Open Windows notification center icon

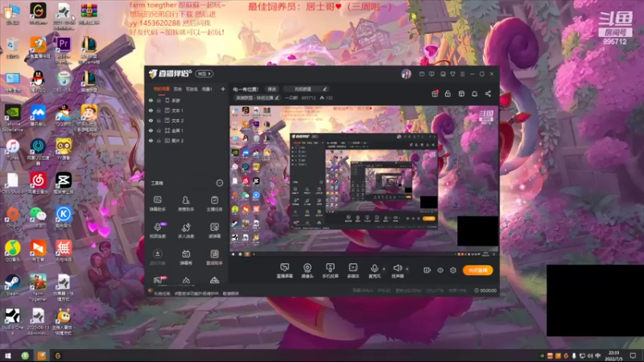(633, 356)
